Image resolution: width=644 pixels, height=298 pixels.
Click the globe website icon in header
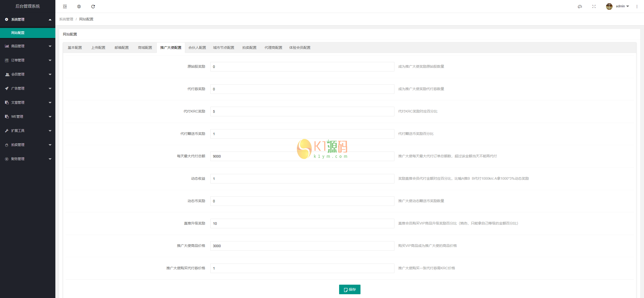(x=79, y=7)
